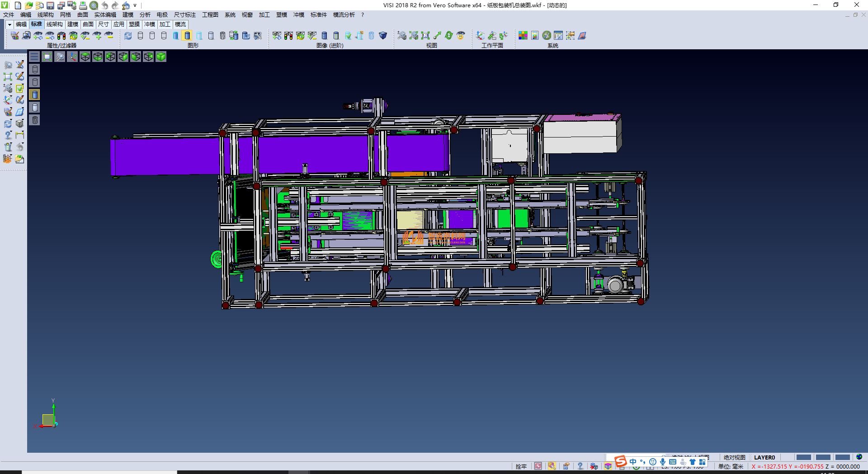Click the color palette grid icon
This screenshot has width=868, height=474.
(523, 36)
